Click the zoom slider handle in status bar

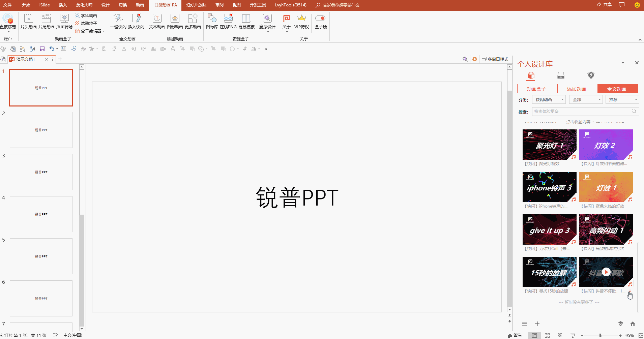coord(600,336)
